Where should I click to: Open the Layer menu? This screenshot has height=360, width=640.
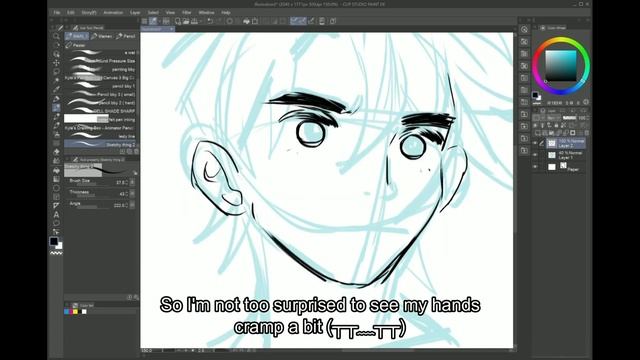click(x=135, y=13)
